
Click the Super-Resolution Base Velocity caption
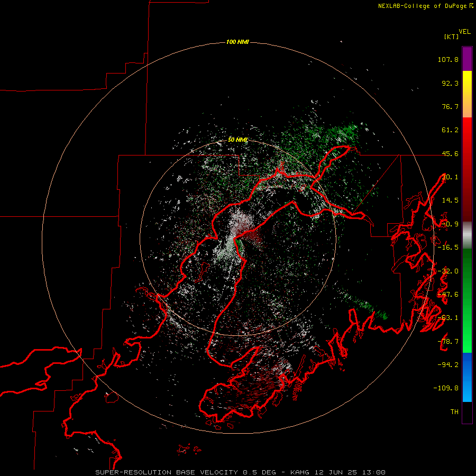point(241,472)
